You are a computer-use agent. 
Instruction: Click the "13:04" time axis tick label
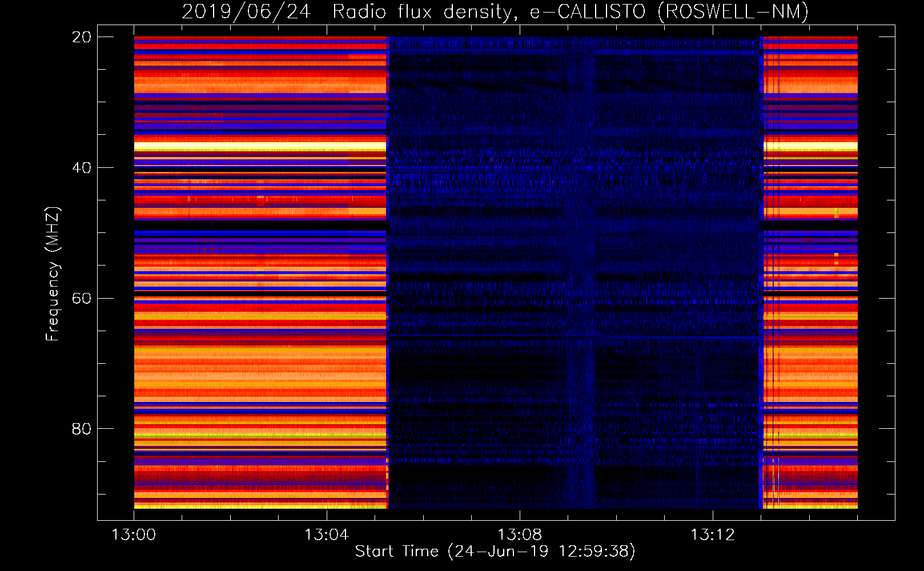click(x=327, y=535)
